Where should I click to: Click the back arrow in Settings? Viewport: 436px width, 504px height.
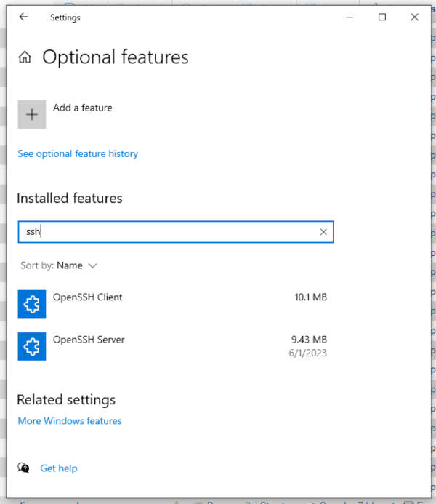(23, 17)
